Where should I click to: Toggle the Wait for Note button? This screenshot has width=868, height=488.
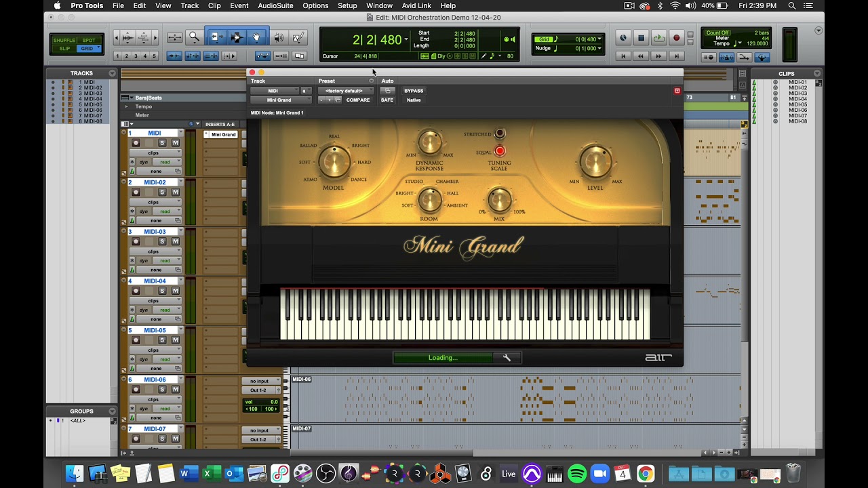tap(709, 58)
